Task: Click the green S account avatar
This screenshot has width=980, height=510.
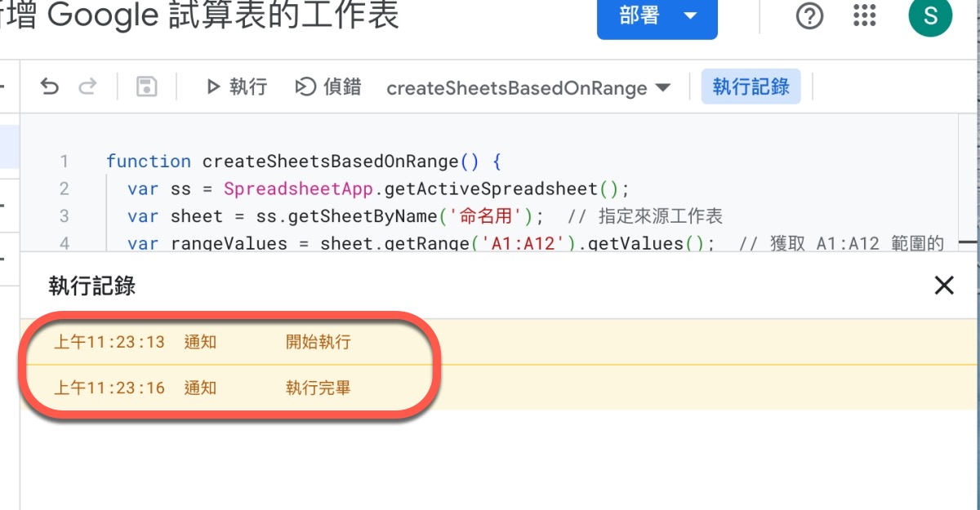Action: click(x=929, y=17)
